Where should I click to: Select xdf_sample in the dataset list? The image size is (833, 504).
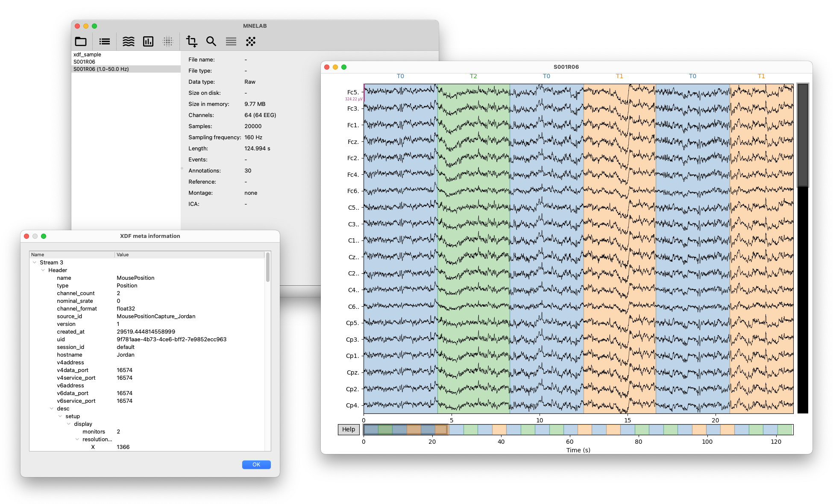point(87,55)
